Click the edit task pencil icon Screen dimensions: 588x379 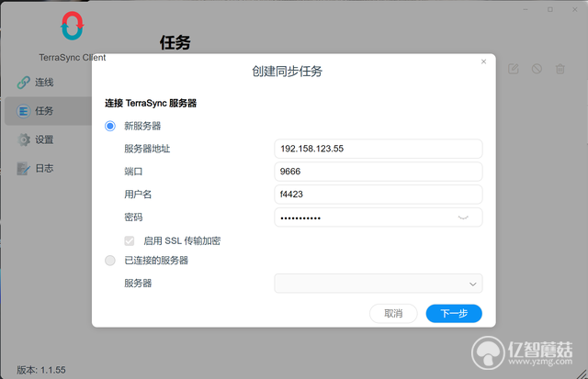(x=514, y=69)
